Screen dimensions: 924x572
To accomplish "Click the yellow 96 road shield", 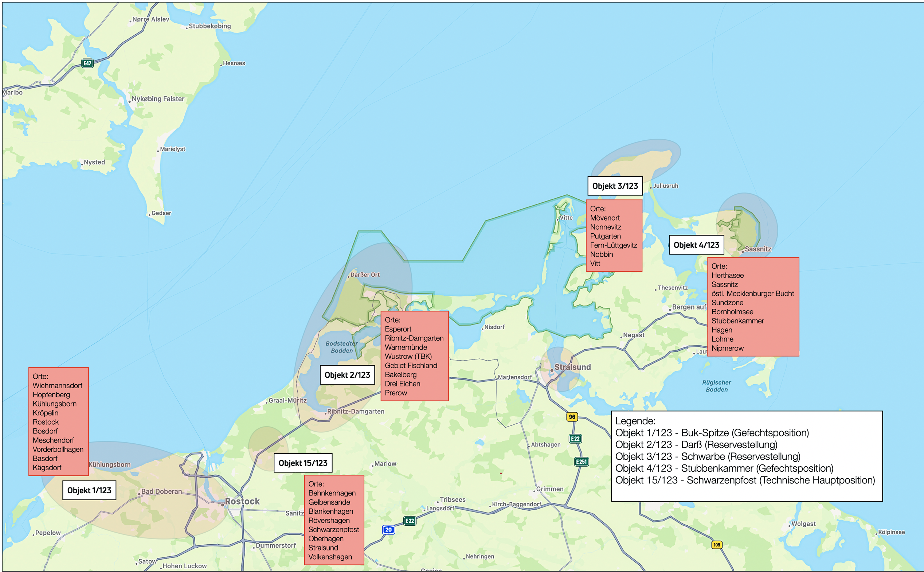I will [572, 417].
